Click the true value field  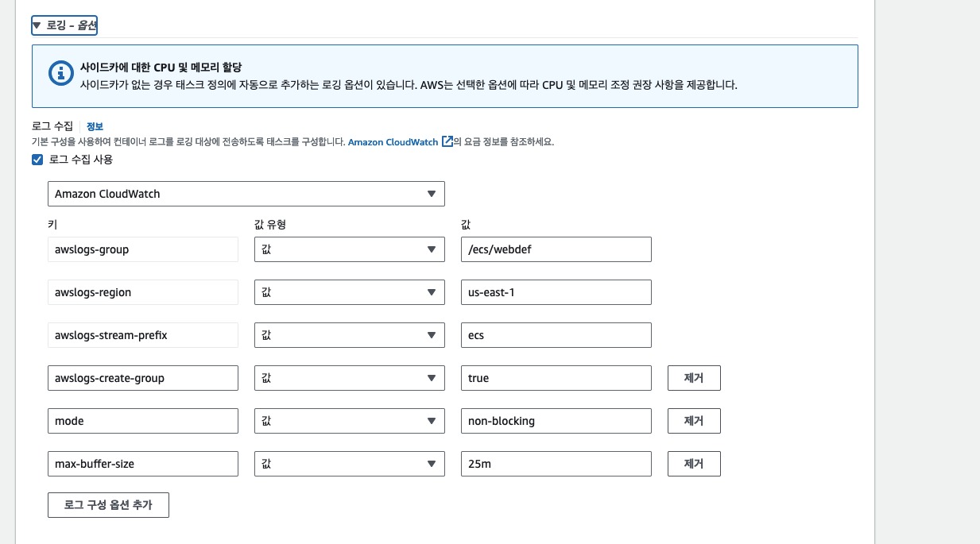[556, 378]
